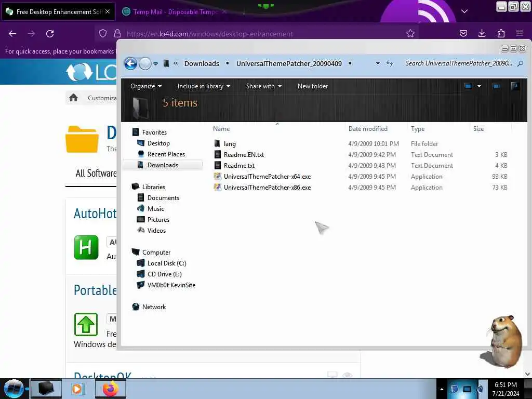
Task: Open the recent locations dropdown next to nav arrows
Action: 155,64
